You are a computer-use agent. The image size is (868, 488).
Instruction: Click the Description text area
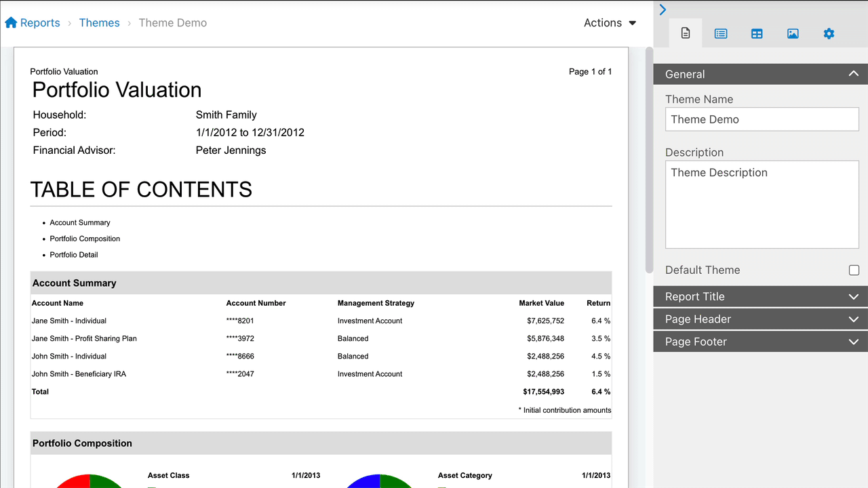[762, 204]
